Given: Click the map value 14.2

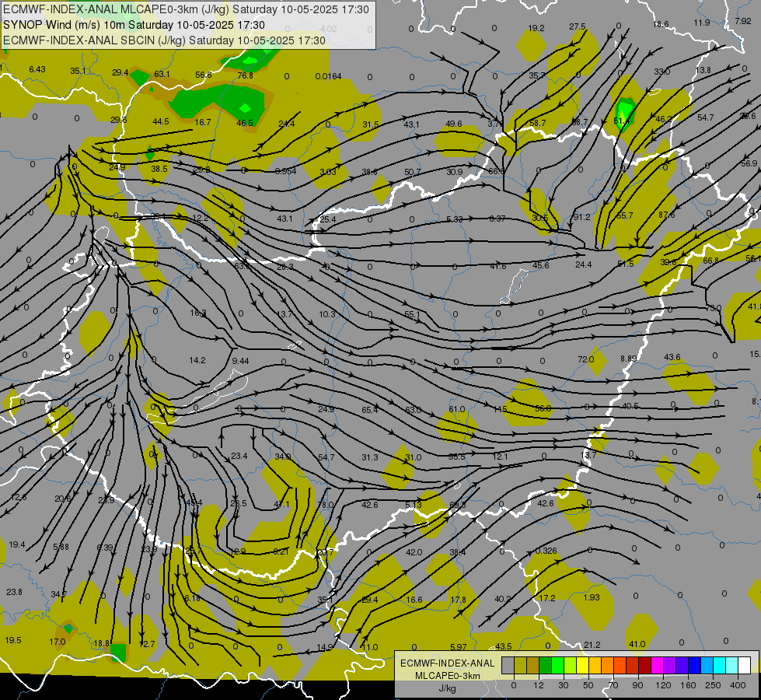Looking at the screenshot, I should pos(197,360).
